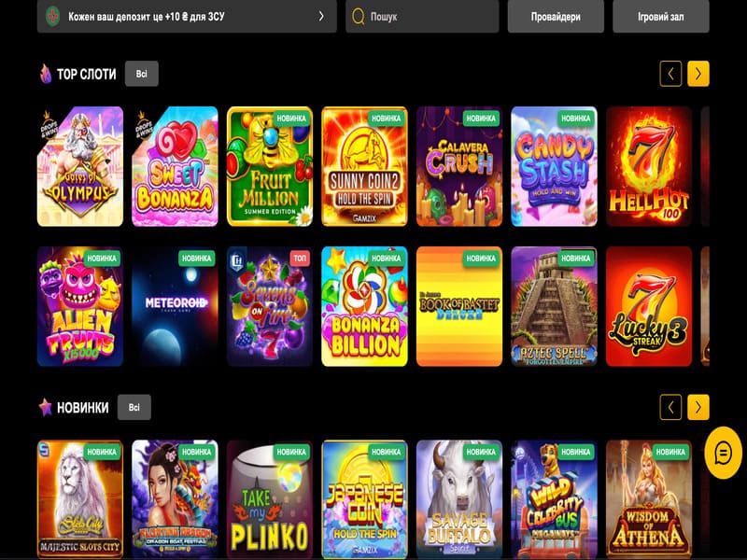
Task: Open the Wisdom of Athena slot
Action: click(649, 498)
